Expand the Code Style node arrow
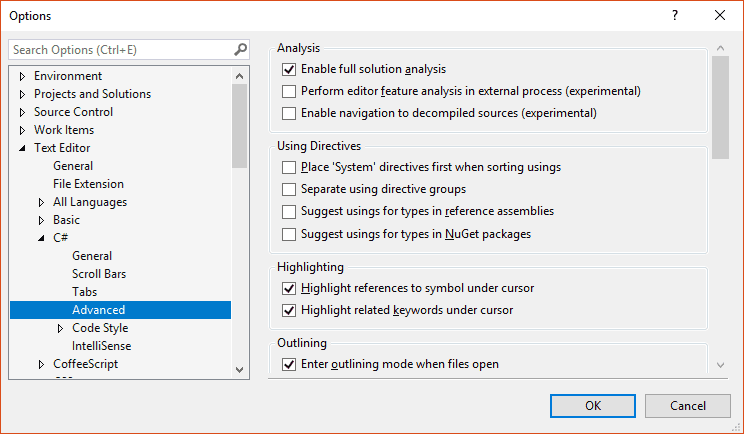The image size is (744, 434). pos(60,328)
